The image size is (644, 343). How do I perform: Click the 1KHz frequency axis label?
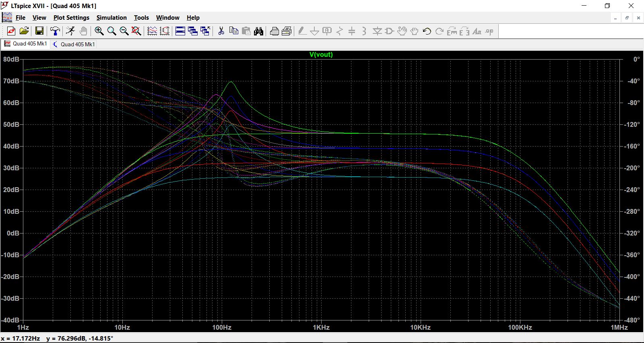pos(321,327)
